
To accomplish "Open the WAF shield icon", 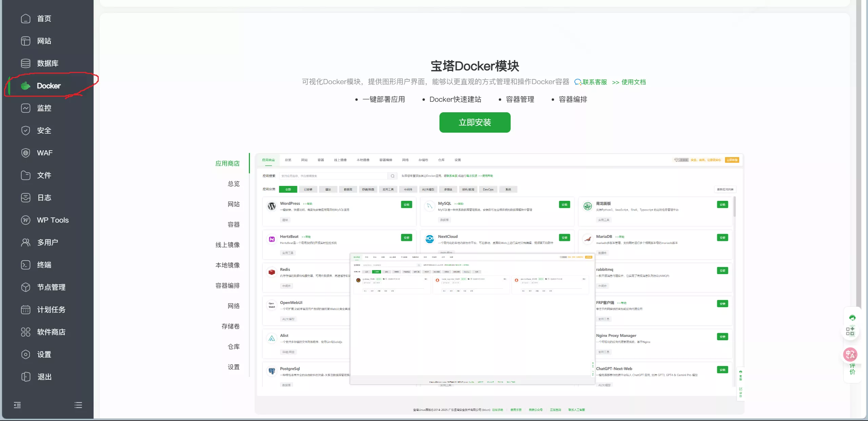I will point(26,153).
